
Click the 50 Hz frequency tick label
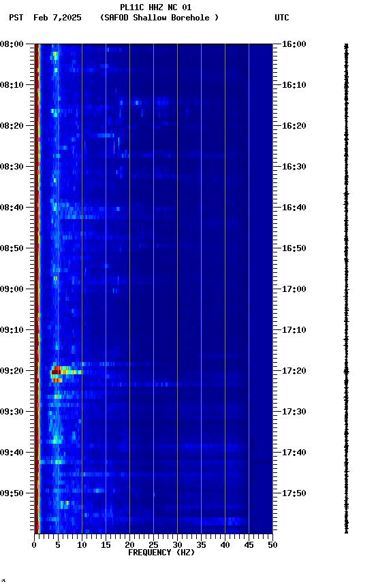coord(272,545)
